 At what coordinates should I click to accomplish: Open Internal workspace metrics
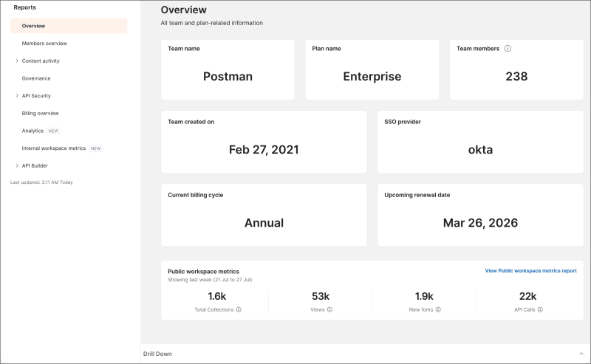(54, 148)
